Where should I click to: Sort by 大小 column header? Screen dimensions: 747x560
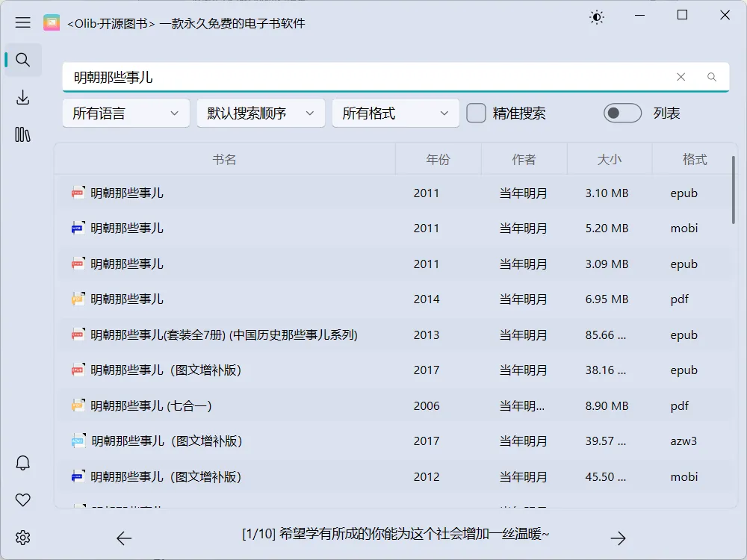610,159
